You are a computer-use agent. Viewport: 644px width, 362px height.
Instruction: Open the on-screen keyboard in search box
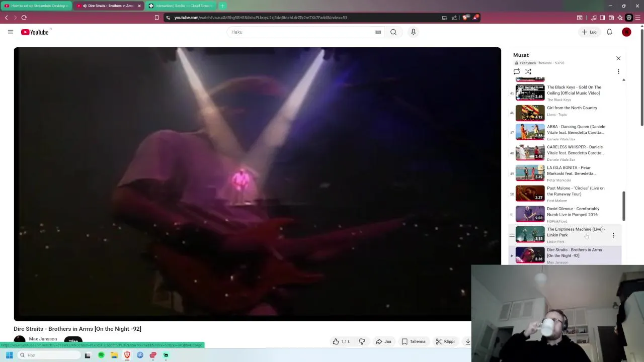coord(378,32)
